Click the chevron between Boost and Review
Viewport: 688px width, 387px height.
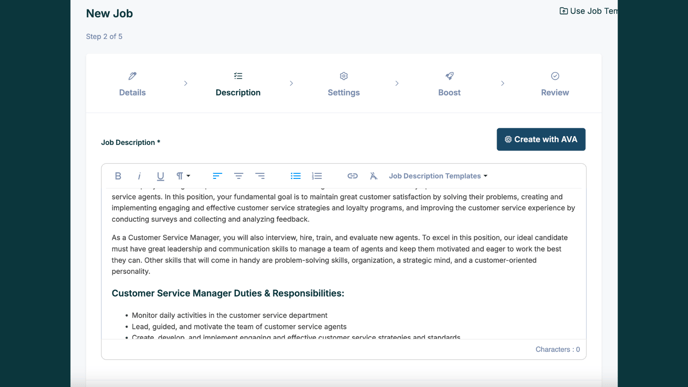pyautogui.click(x=502, y=83)
